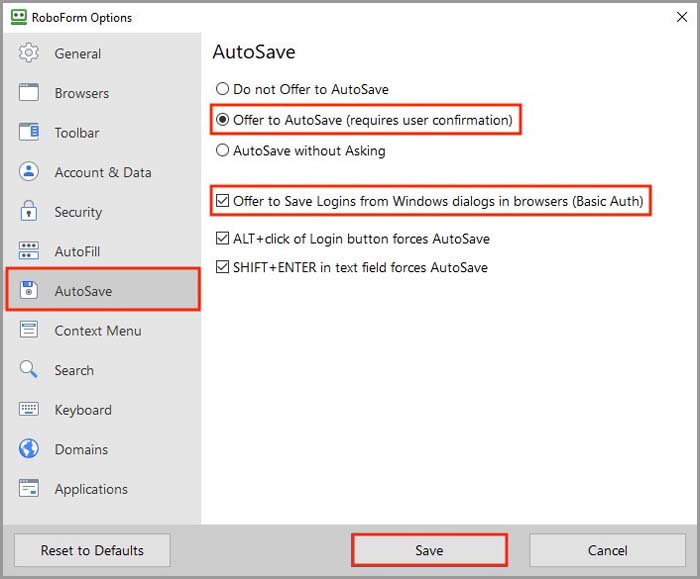Open Context Menu settings
The height and width of the screenshot is (579, 700).
[x=103, y=330]
